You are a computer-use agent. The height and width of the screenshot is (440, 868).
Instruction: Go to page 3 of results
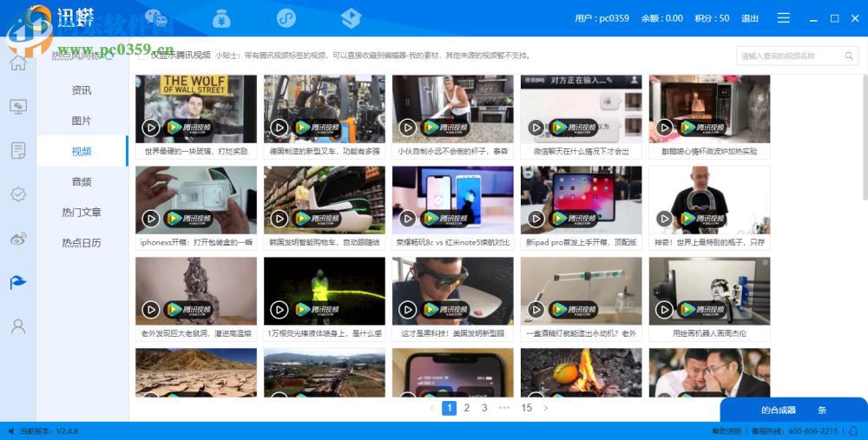pos(484,408)
